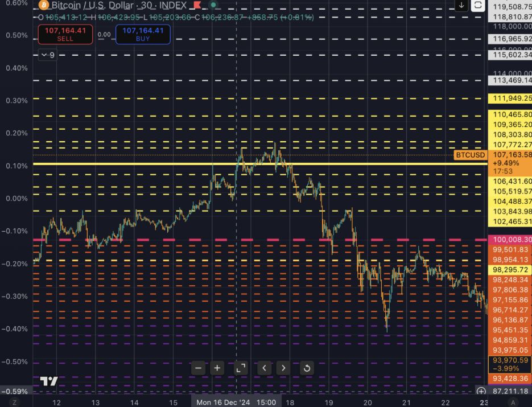The height and width of the screenshot is (407, 532).
Task: Toggle the red flag marker beside the symbol
Action: point(197,6)
